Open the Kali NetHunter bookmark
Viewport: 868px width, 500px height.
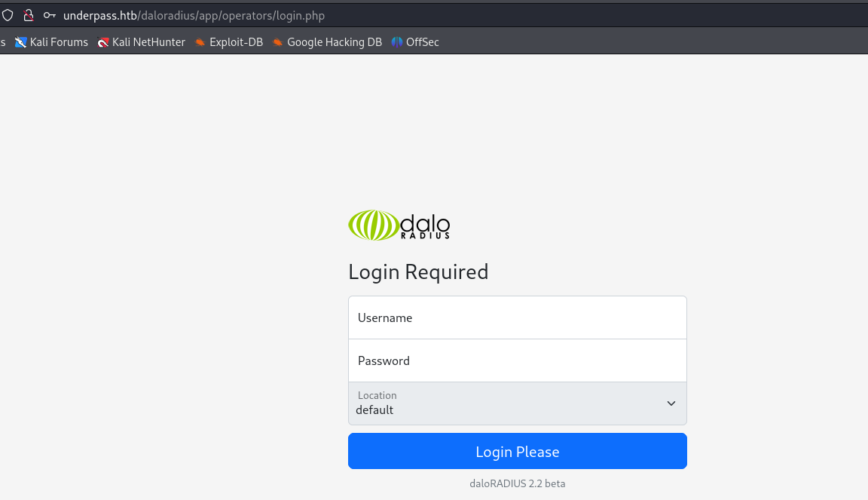pos(141,42)
